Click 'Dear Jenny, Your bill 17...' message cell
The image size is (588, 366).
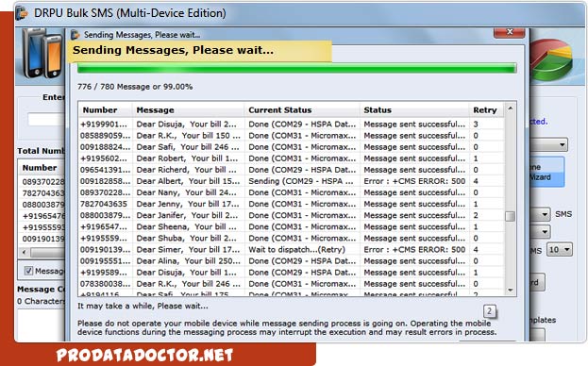(x=188, y=204)
